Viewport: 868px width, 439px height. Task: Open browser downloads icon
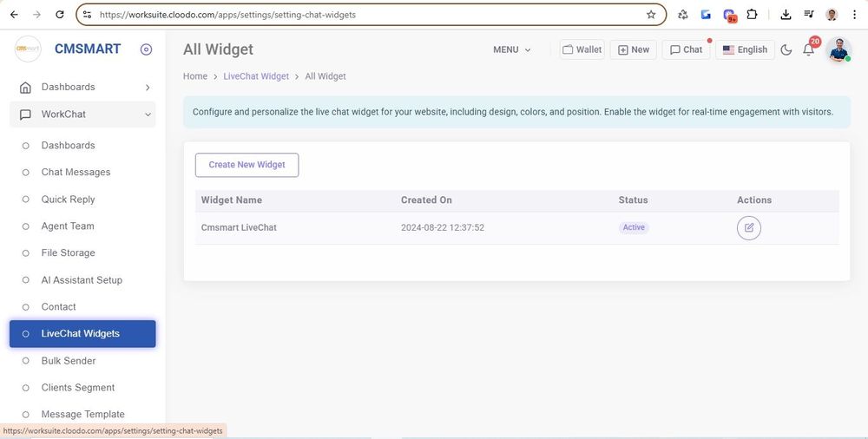click(786, 15)
